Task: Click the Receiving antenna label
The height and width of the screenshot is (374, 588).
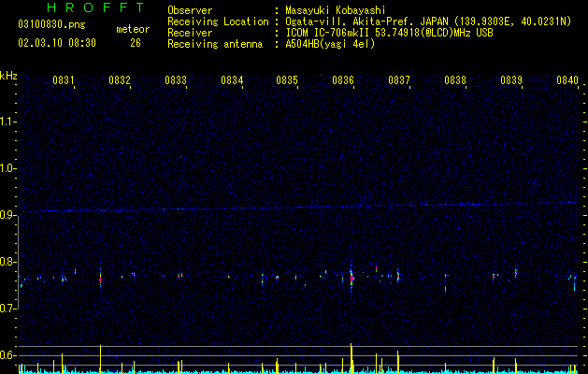Action: coord(215,44)
